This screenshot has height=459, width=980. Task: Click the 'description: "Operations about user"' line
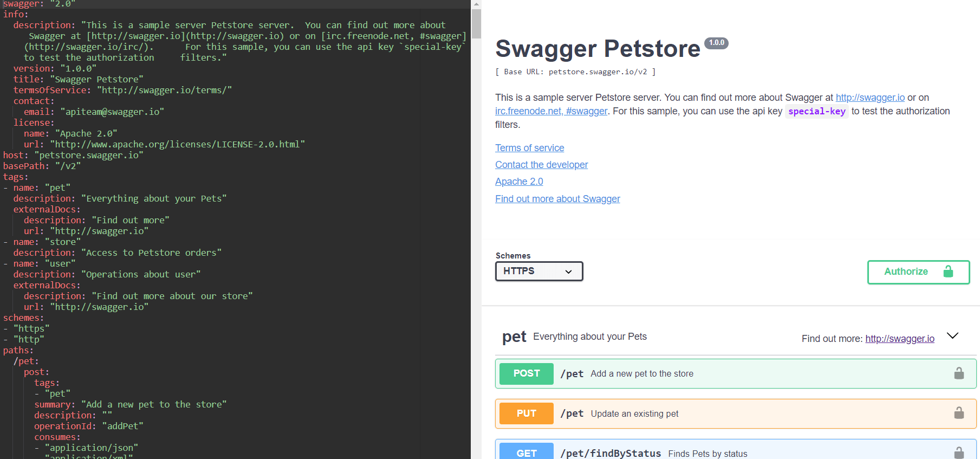[x=107, y=274]
